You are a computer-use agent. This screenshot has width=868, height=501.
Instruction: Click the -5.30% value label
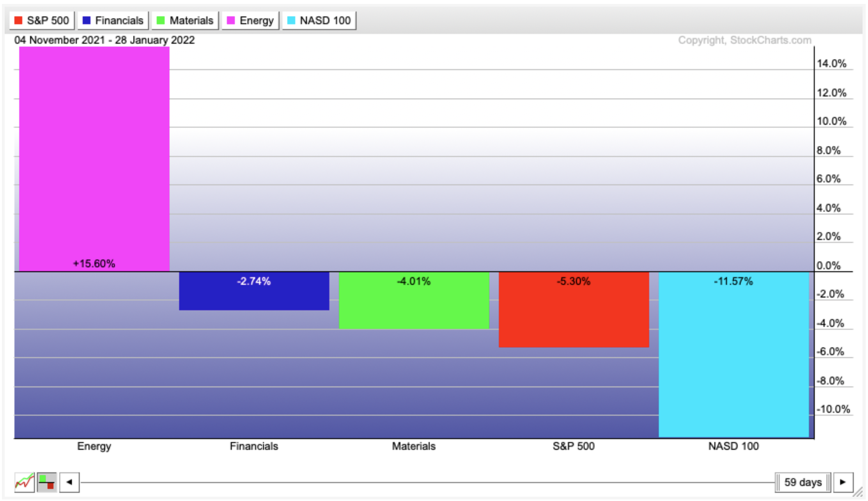click(x=574, y=281)
